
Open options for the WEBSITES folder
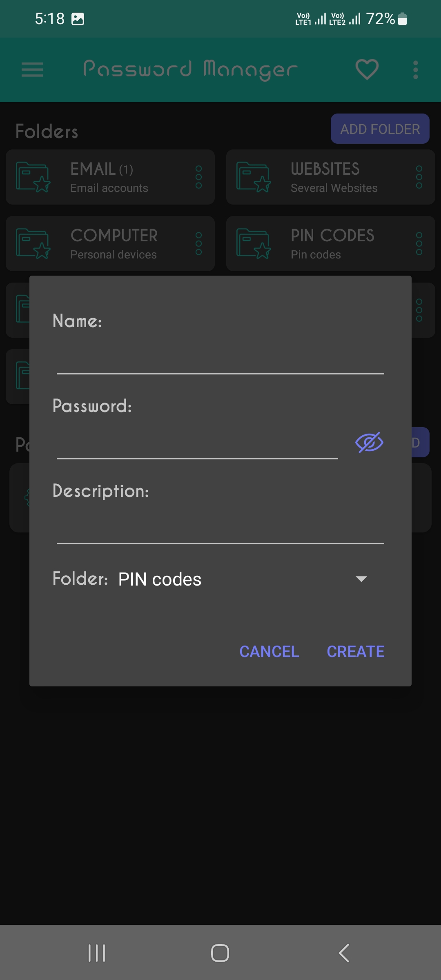419,177
